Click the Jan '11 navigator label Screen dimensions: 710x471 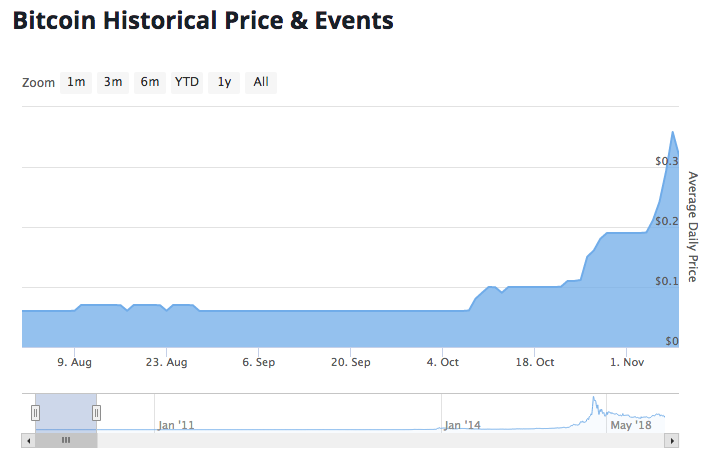pos(176,425)
